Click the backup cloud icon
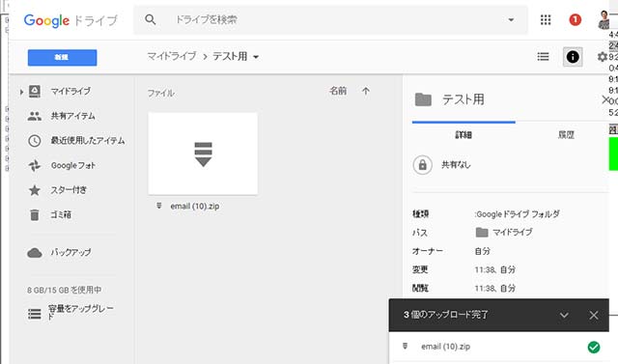This screenshot has width=618, height=364. [x=35, y=253]
